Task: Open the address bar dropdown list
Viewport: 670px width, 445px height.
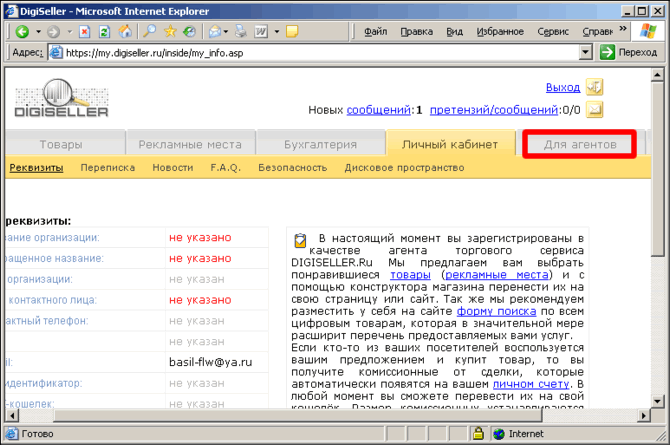Action: coord(586,53)
